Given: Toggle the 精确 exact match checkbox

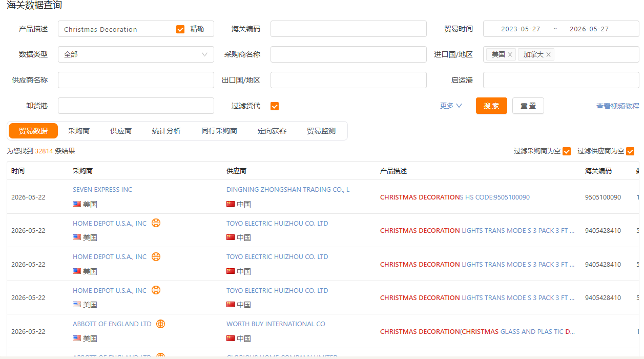Looking at the screenshot, I should point(180,29).
